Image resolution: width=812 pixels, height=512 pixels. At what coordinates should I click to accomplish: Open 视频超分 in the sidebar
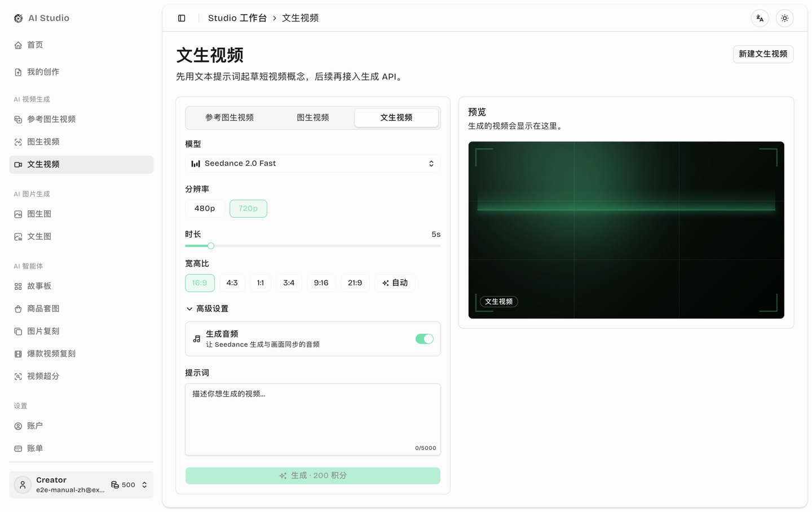(81, 377)
